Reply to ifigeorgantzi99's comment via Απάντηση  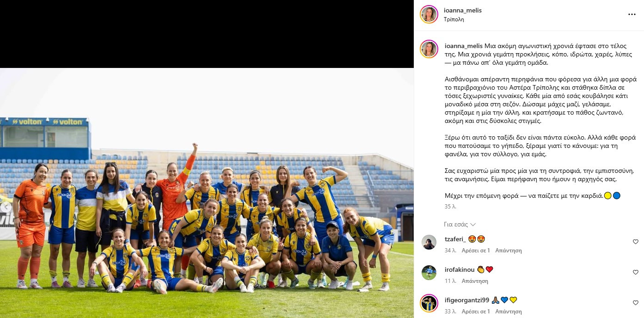(x=509, y=312)
